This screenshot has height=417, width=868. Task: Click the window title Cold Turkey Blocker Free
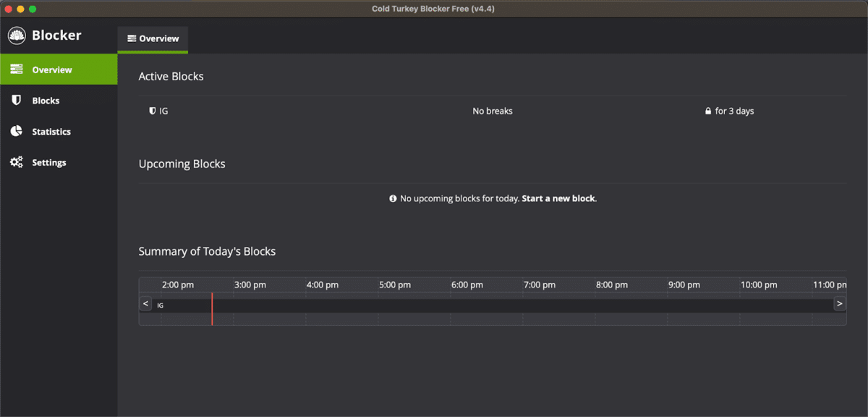click(x=433, y=9)
